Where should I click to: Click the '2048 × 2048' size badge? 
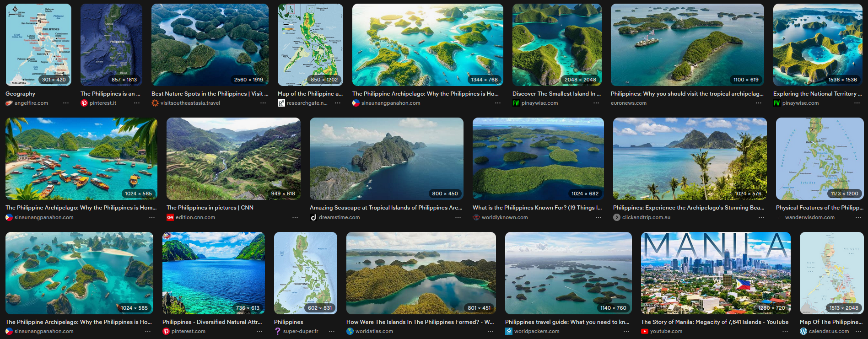[x=580, y=80]
